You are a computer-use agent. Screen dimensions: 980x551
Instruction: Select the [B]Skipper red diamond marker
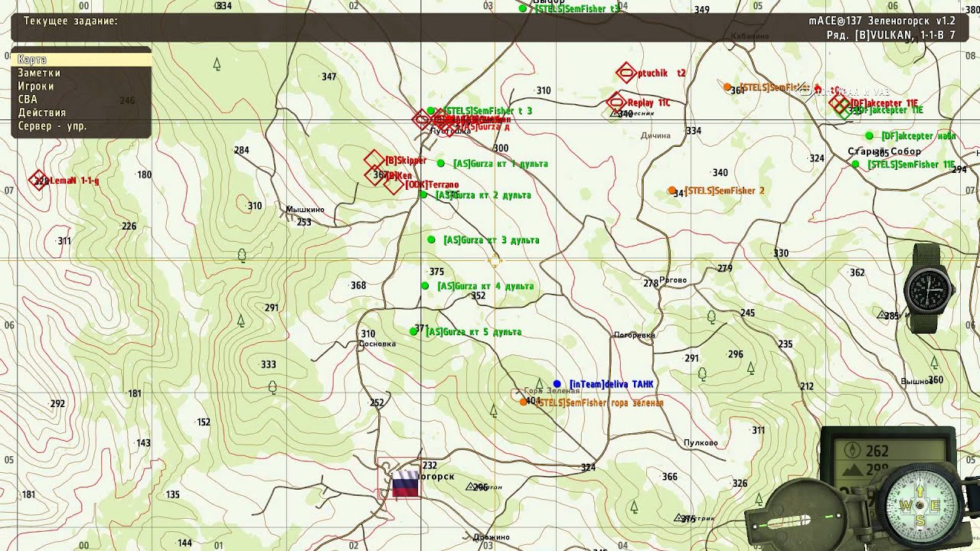pos(374,160)
